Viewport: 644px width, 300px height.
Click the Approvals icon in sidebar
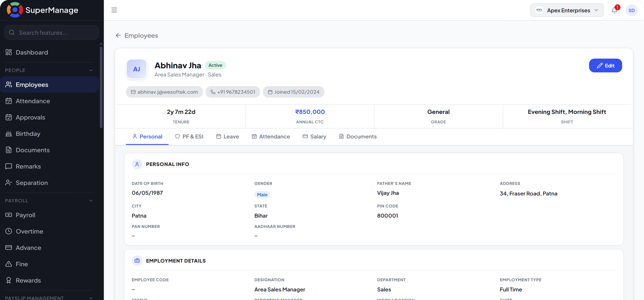[8, 117]
